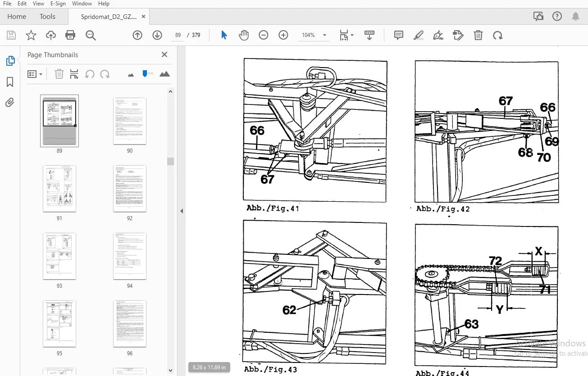Switch to the Home tab
Screen dimensions: 588x376
click(x=17, y=17)
